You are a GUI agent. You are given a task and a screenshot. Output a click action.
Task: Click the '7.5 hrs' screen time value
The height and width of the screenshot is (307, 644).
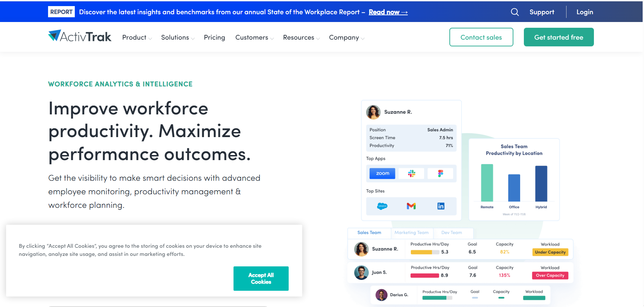446,138
